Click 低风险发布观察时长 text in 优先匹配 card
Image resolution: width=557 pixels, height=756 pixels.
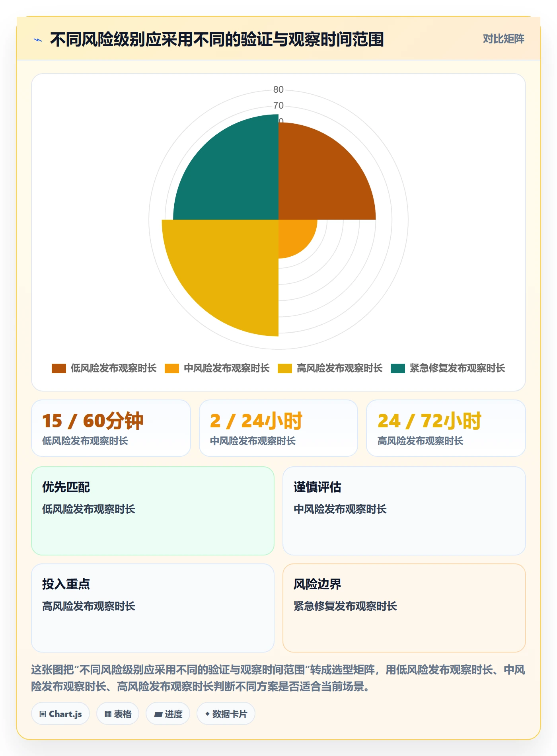[x=89, y=509]
